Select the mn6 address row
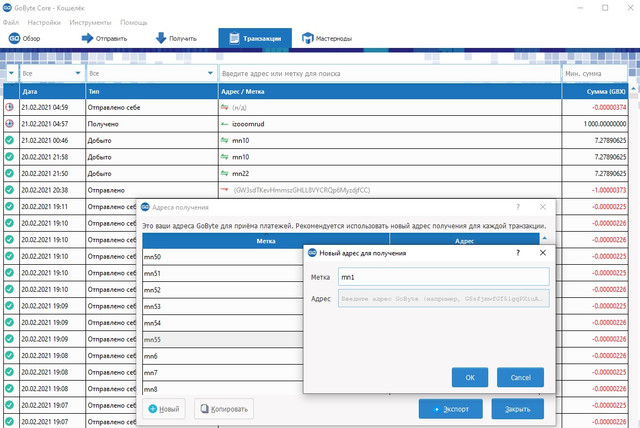Screen dimensions: 640x428 223,356
